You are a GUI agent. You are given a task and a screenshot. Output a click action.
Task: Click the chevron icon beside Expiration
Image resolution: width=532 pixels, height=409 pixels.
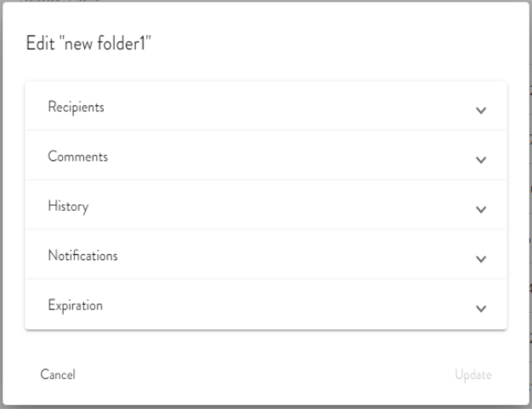(481, 308)
